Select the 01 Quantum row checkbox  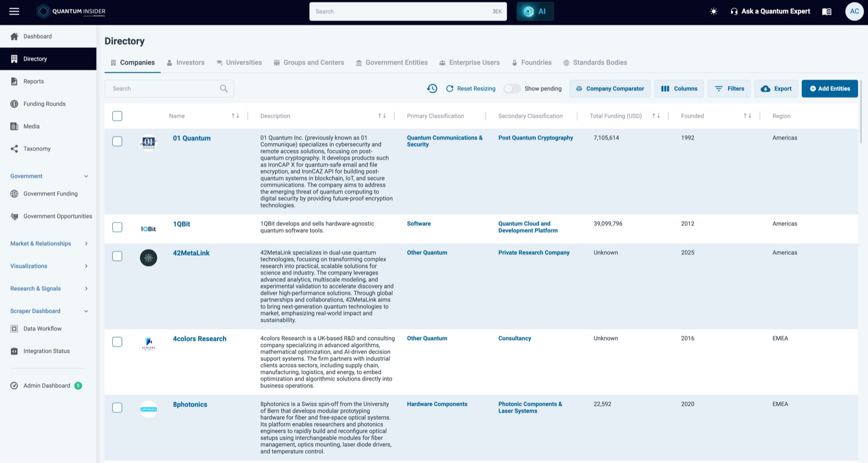click(x=117, y=141)
